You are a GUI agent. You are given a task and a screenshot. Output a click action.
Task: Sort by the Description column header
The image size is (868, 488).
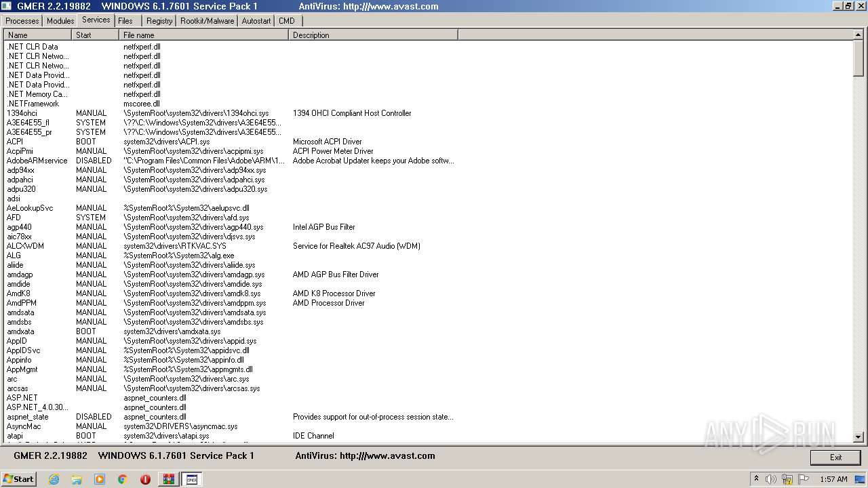374,35
